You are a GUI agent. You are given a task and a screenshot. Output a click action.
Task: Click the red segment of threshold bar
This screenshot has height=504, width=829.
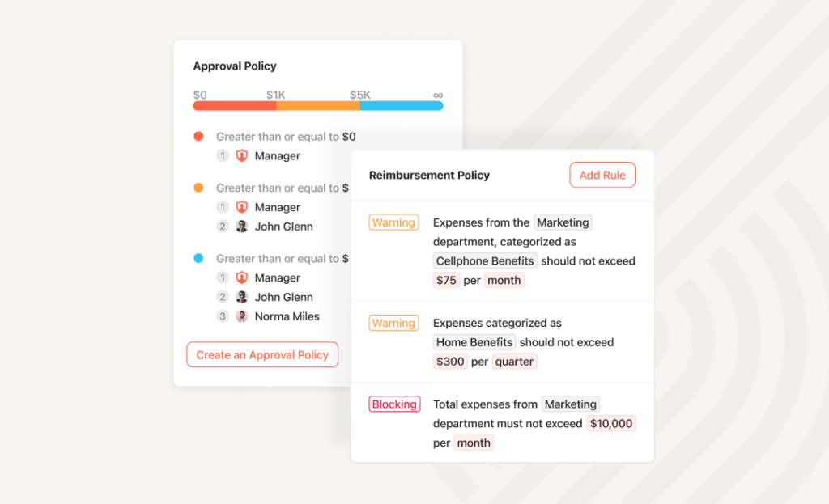(235, 106)
